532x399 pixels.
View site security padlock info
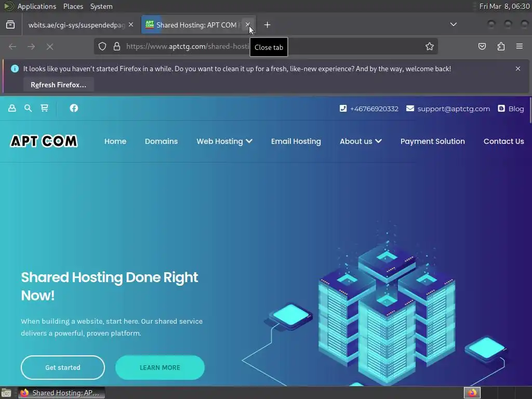[117, 46]
